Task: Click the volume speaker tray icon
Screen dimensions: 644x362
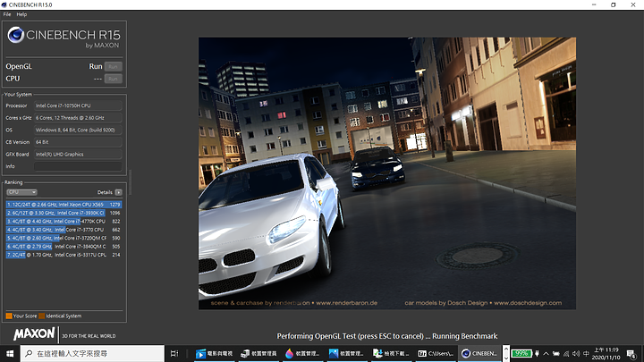Action: coord(576,353)
